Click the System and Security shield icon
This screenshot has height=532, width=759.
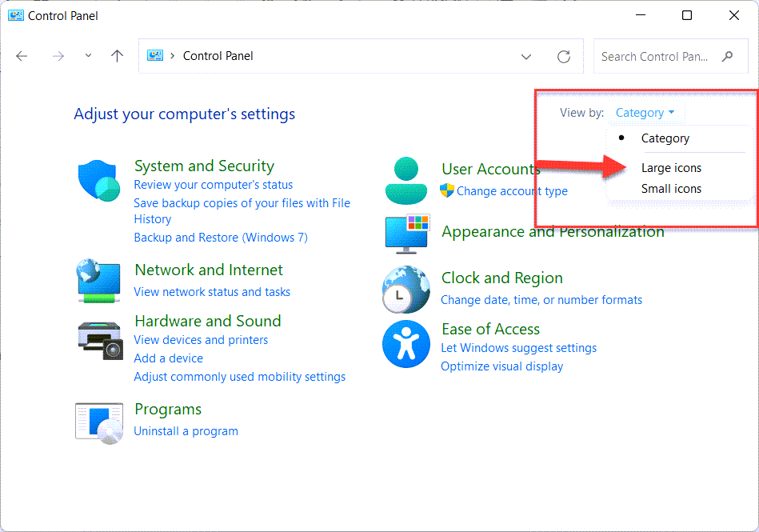(99, 181)
